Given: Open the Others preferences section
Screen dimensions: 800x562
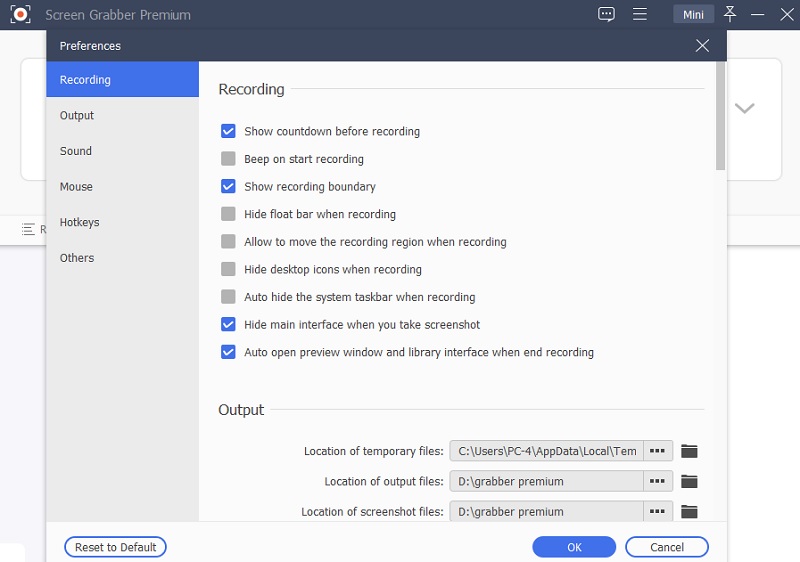Looking at the screenshot, I should click(x=122, y=258).
